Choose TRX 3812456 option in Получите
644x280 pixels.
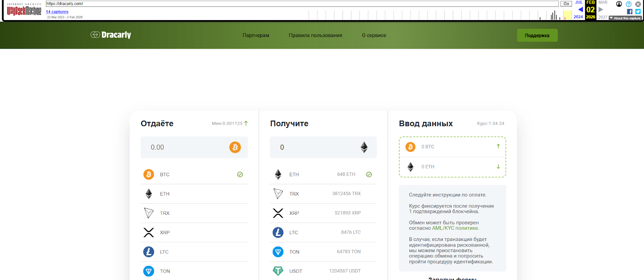pyautogui.click(x=323, y=194)
